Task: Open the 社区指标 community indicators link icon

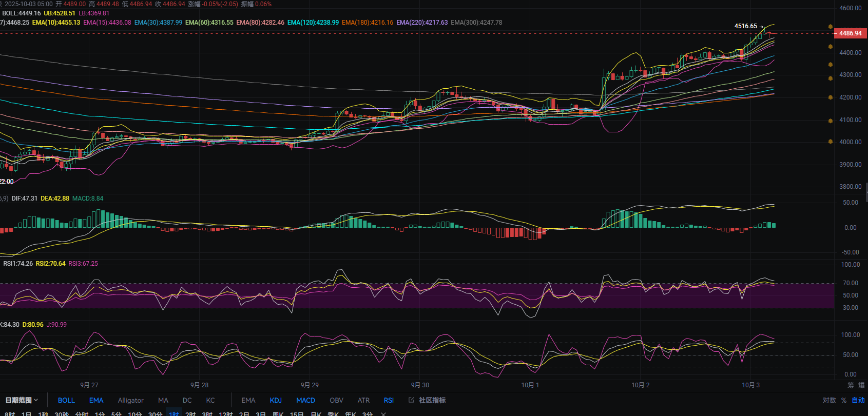Action: pos(411,400)
